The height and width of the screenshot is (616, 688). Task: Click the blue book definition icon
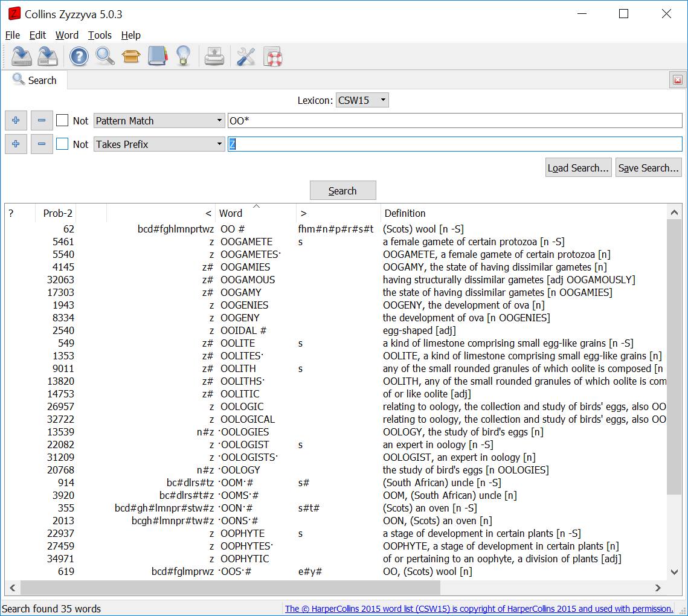158,56
